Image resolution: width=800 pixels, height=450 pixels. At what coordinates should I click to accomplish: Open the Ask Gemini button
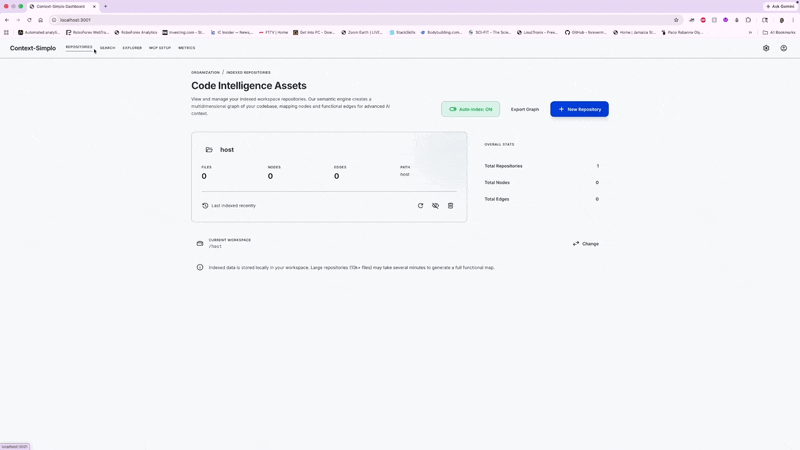(780, 7)
